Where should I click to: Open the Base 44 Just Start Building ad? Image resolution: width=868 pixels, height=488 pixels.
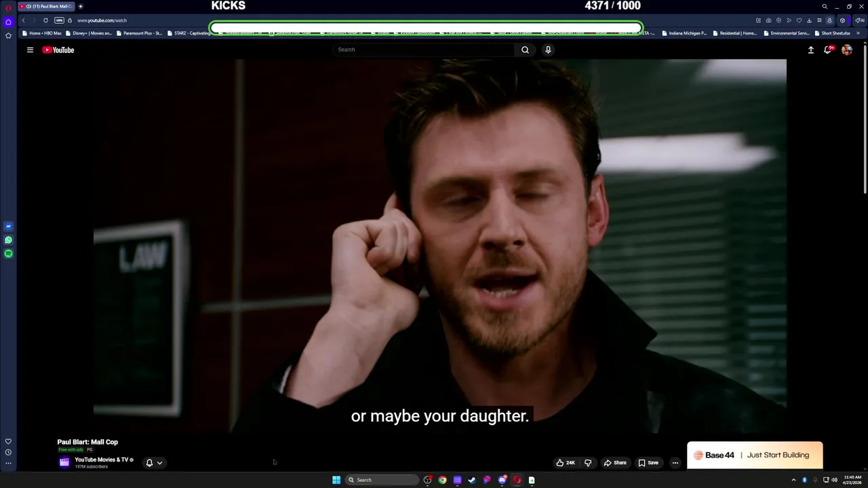point(755,455)
